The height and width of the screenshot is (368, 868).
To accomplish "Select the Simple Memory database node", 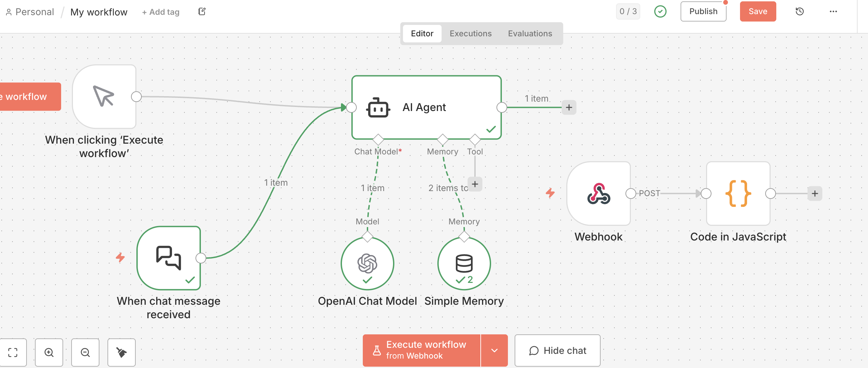I will coord(464,263).
